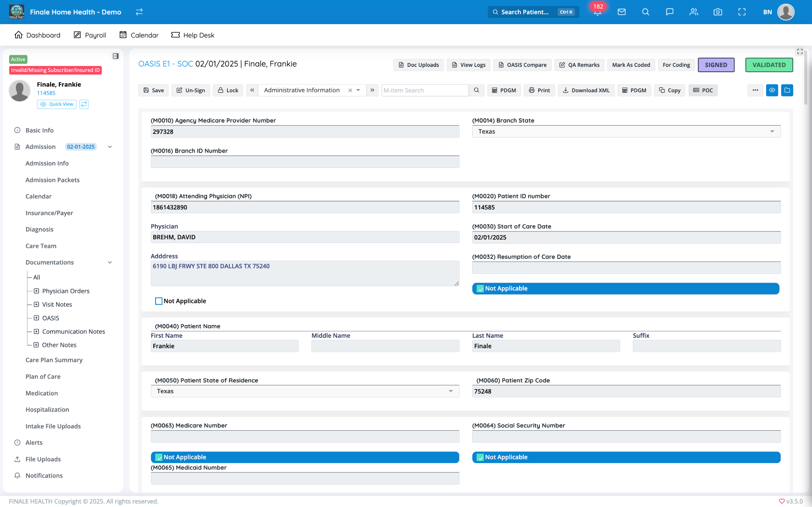
Task: Open the mail envelope icon
Action: [x=621, y=12]
